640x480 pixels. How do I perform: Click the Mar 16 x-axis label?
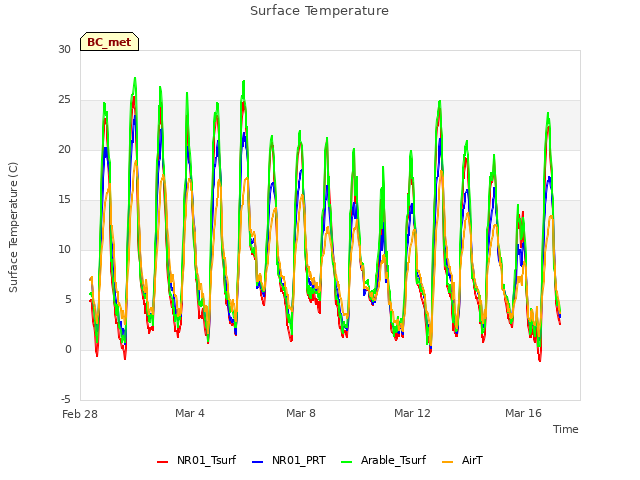coord(523,413)
